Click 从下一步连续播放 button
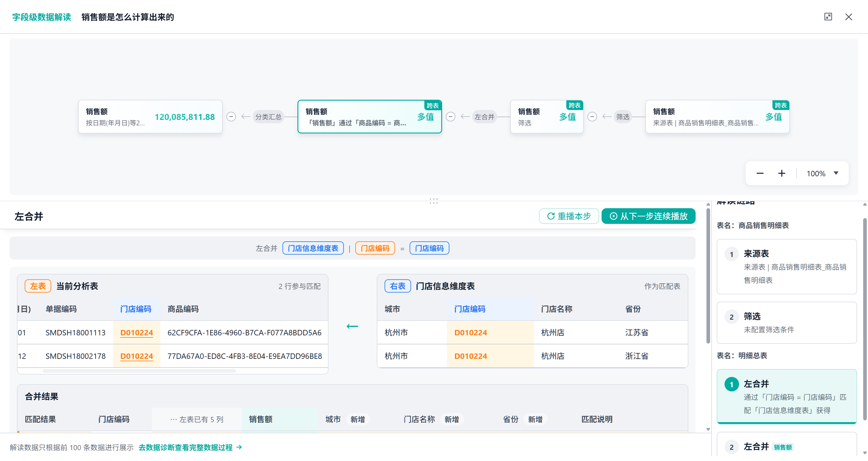868x461 pixels. pyautogui.click(x=648, y=216)
